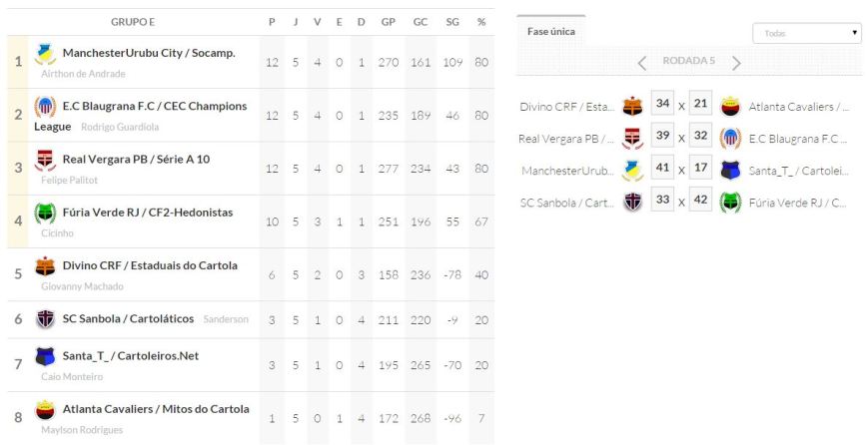Click the Divino CRF crest in standings

(45, 266)
